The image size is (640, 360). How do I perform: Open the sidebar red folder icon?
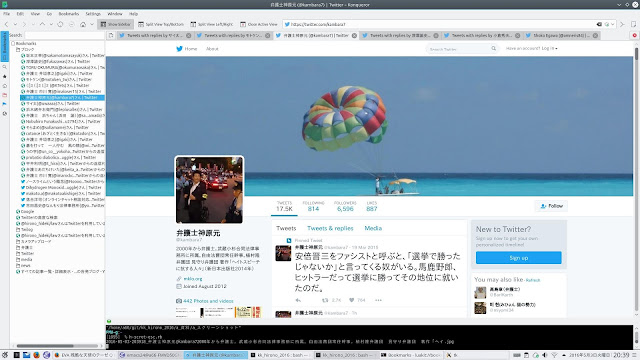(4, 95)
